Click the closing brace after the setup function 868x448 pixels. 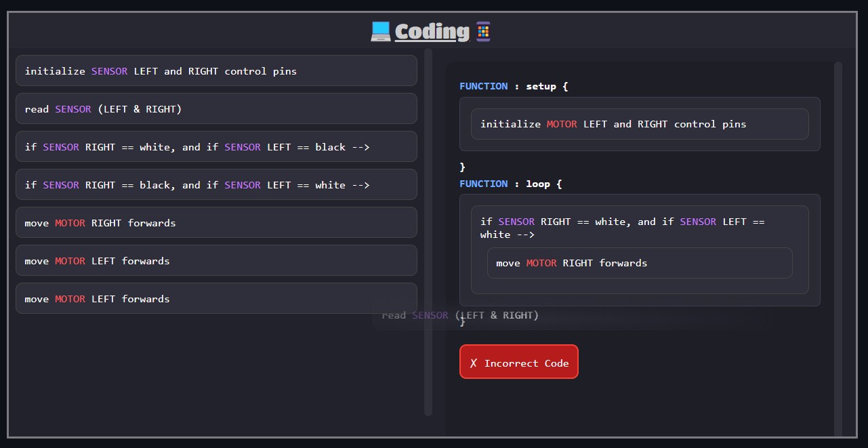463,167
